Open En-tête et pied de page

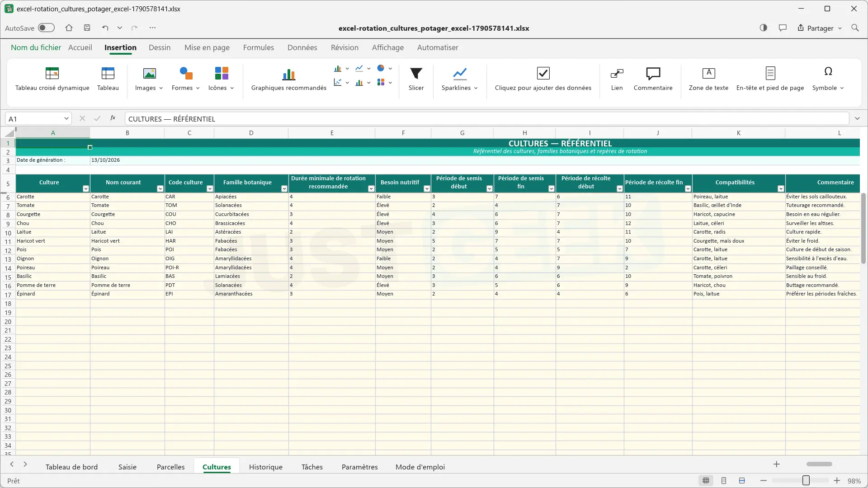[x=770, y=79]
